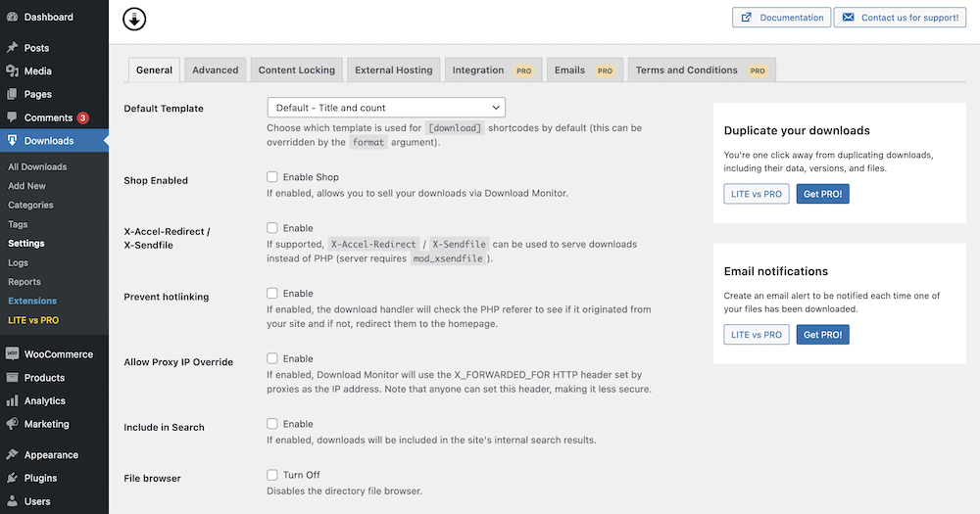Open Reports in Downloads submenu
The image size is (980, 514).
(24, 282)
